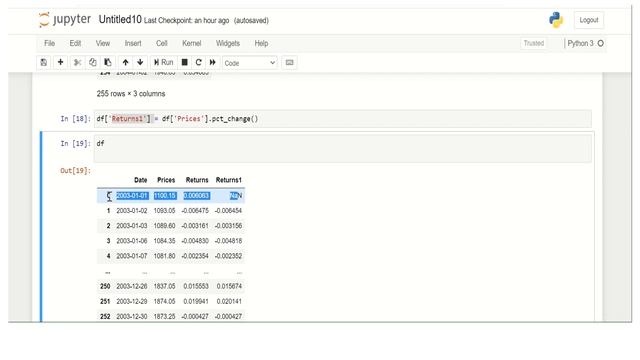Open the Help menu
This screenshot has height=360, width=640.
point(261,43)
